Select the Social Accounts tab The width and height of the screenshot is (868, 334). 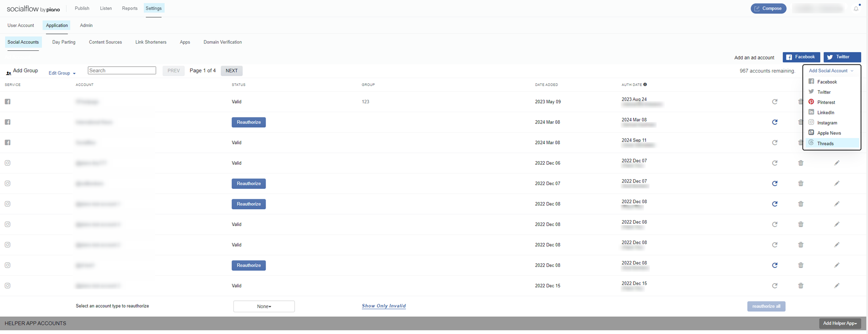pyautogui.click(x=23, y=42)
